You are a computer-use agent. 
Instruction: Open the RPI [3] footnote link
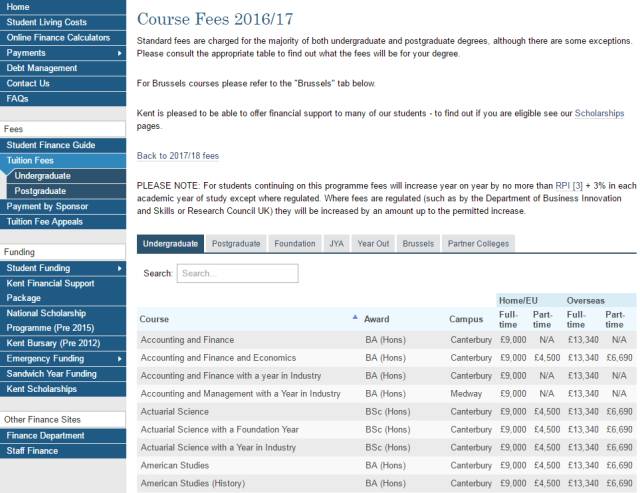coord(569,186)
